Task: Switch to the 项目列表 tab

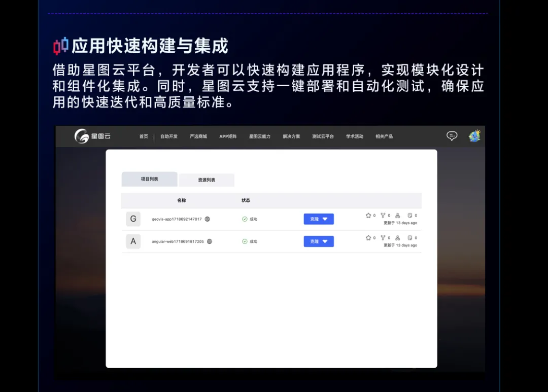Action: click(149, 179)
